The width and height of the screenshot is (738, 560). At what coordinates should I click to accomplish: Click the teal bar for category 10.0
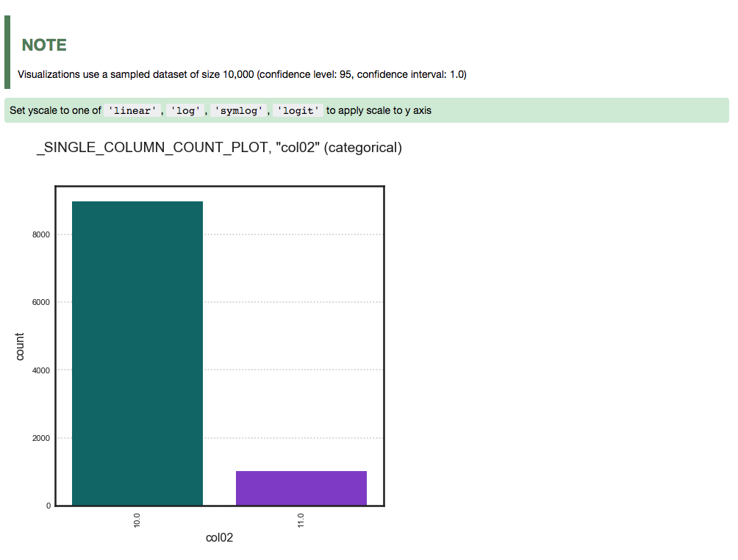pos(137,353)
